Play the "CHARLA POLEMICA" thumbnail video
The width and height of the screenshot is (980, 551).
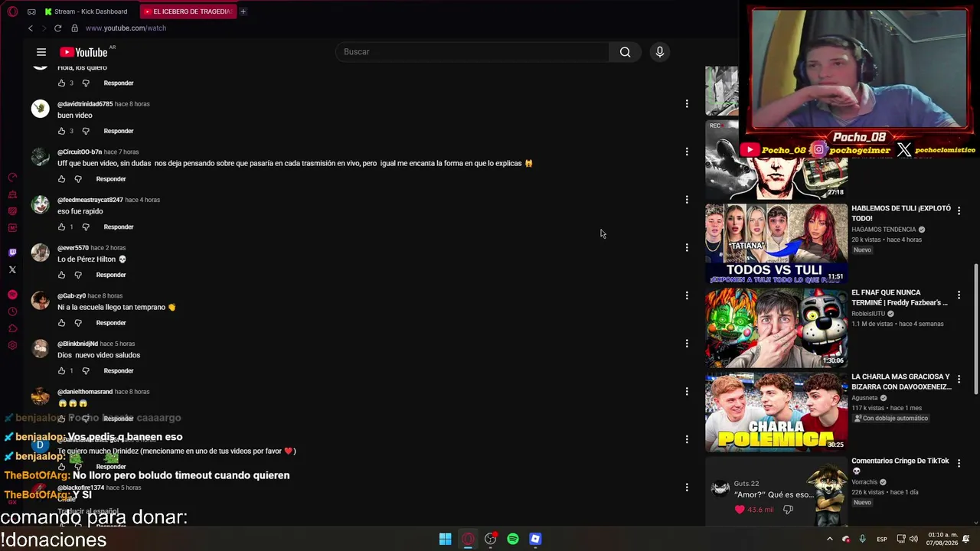click(x=776, y=412)
